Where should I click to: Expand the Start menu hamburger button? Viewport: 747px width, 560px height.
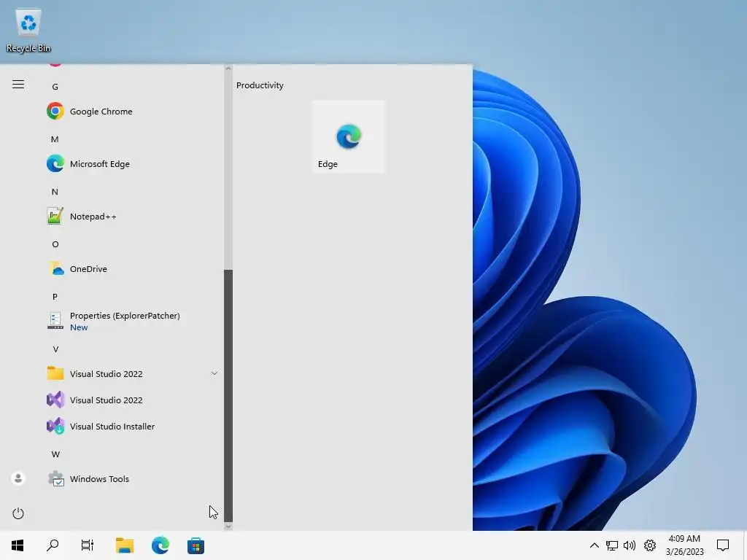pyautogui.click(x=18, y=85)
